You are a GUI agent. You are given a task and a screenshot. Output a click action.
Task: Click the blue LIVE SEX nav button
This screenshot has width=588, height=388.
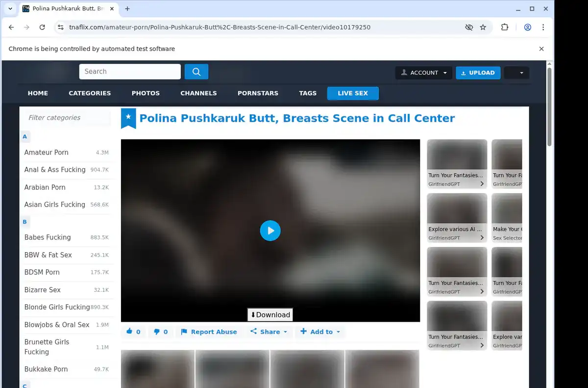click(353, 93)
